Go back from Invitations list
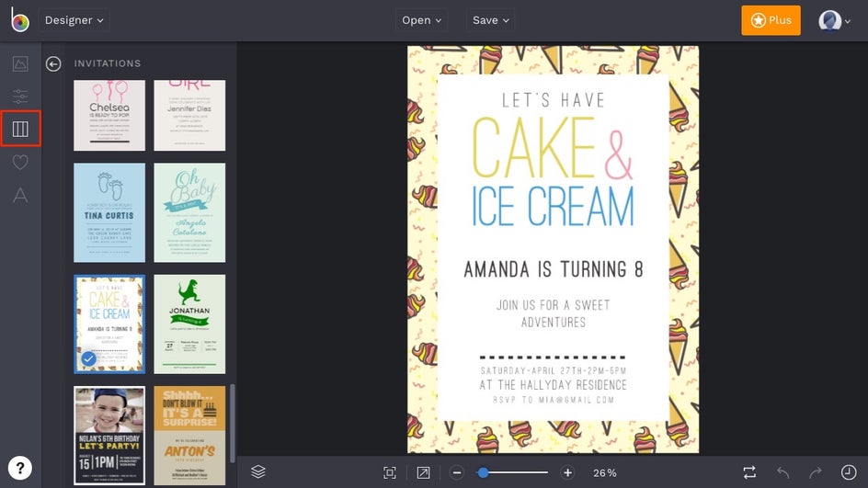868x488 pixels. (x=53, y=64)
